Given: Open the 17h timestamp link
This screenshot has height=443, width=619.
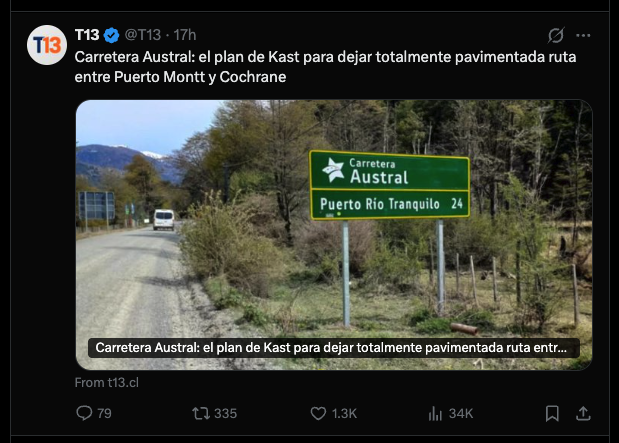Looking at the screenshot, I should click(x=185, y=35).
